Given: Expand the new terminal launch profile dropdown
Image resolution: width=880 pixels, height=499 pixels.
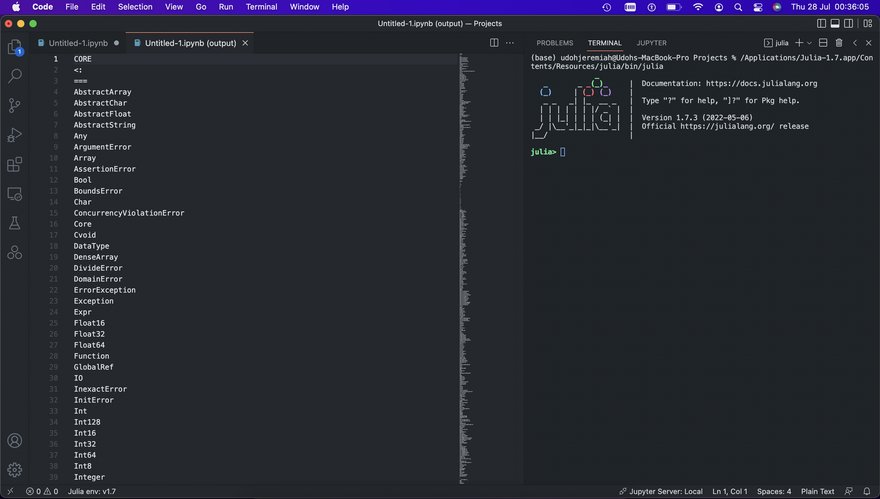Looking at the screenshot, I should [808, 43].
